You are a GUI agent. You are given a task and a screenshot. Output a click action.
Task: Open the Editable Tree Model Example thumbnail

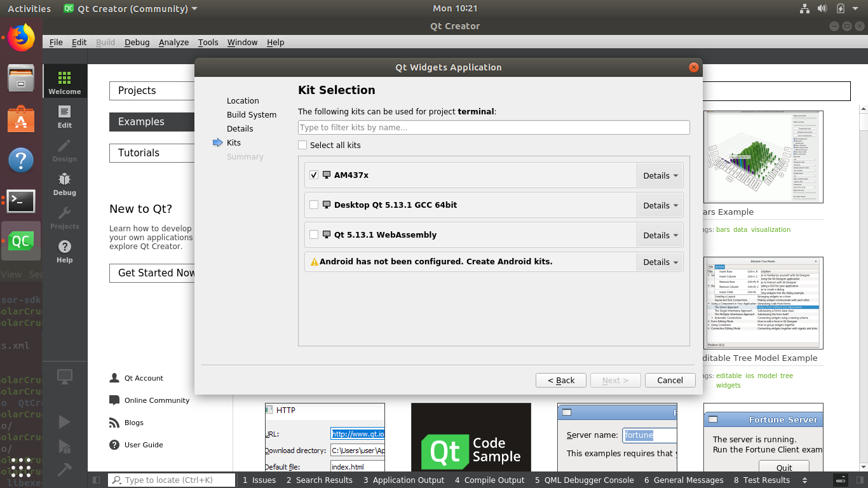pos(763,303)
